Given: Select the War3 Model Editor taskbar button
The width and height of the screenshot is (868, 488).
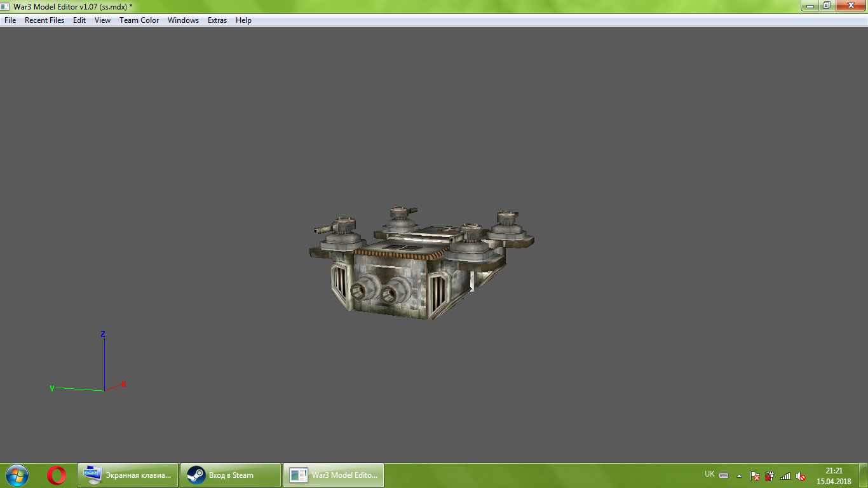Looking at the screenshot, I should [x=334, y=475].
